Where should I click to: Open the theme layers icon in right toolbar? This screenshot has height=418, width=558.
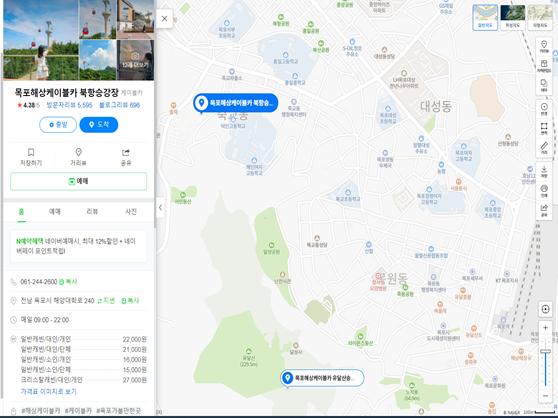[544, 85]
